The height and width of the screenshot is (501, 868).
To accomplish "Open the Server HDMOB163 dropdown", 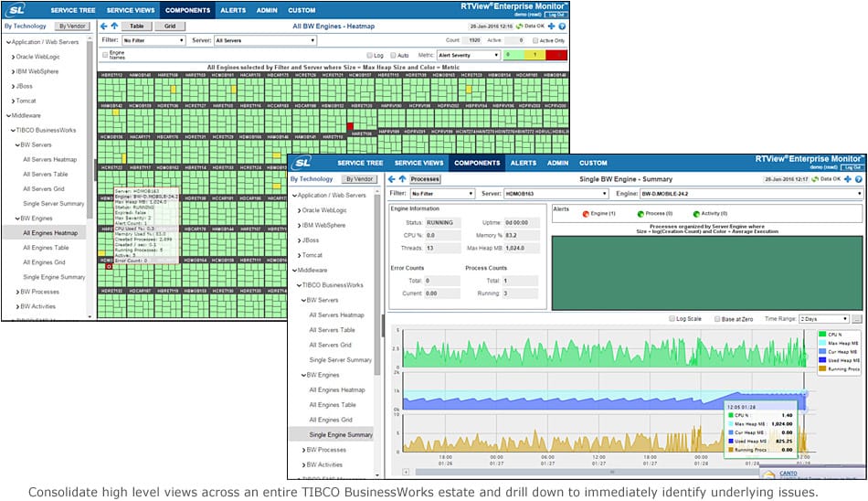I will [x=556, y=194].
